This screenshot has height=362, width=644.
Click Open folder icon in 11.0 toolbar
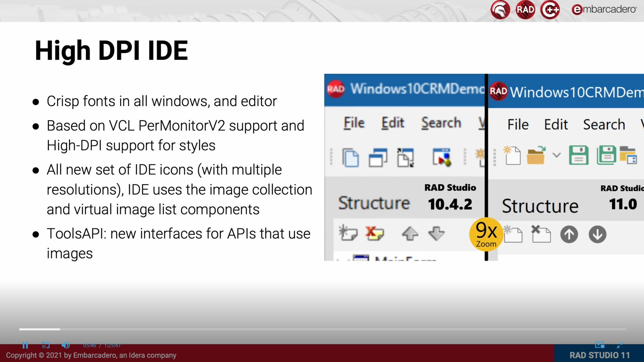[x=536, y=155]
